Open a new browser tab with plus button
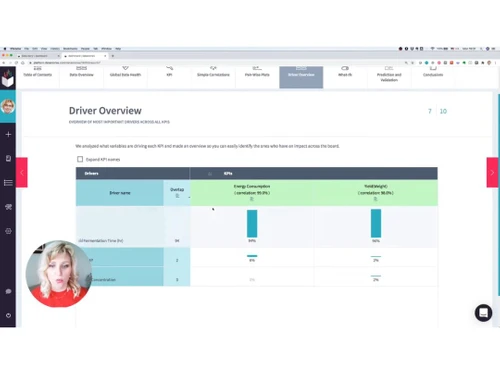 click(113, 56)
